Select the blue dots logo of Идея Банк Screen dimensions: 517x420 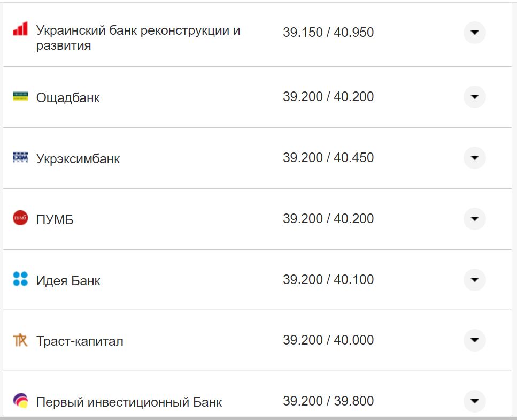(20, 279)
